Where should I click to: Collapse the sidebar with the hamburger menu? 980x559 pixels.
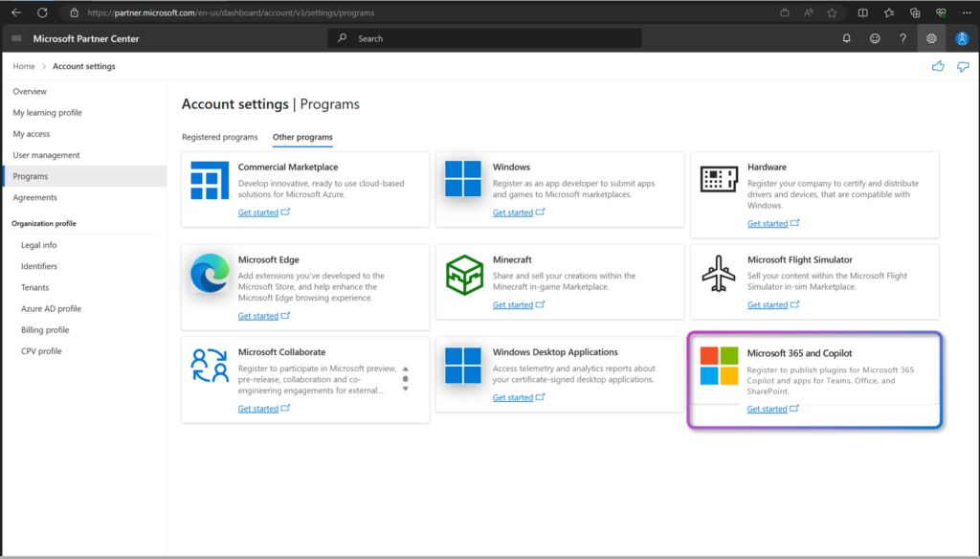pos(15,38)
